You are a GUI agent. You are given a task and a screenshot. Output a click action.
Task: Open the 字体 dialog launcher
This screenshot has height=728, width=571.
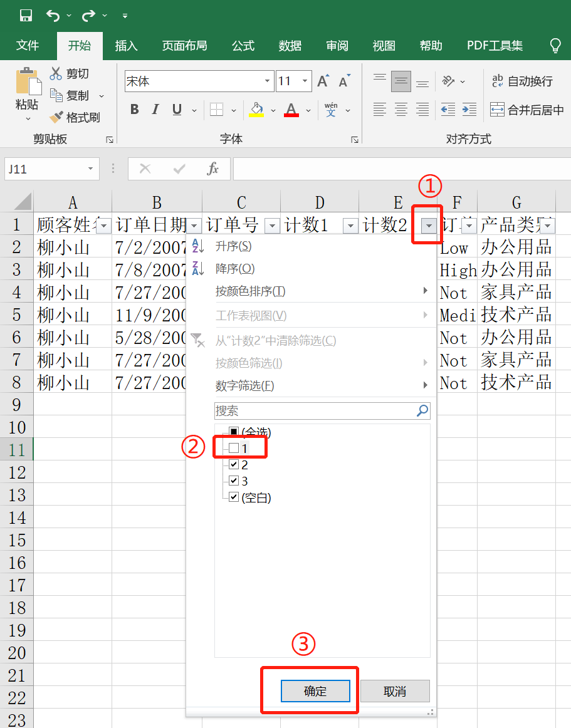(x=355, y=139)
